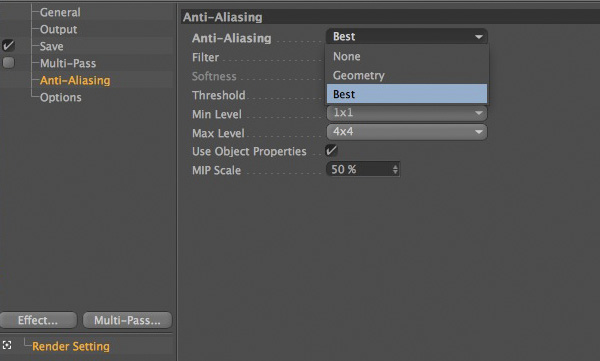Click the Effect... button
The height and width of the screenshot is (361, 600).
[38, 320]
